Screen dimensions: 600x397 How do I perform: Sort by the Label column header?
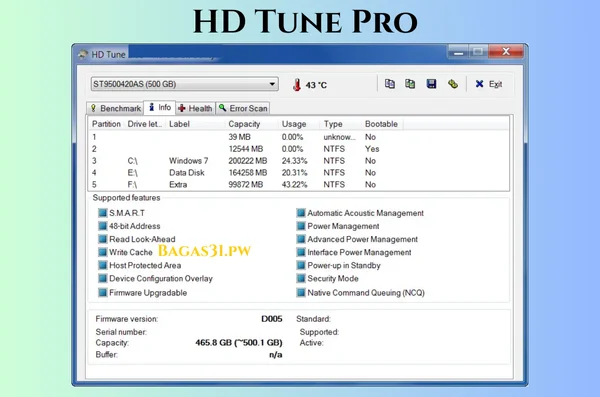click(x=195, y=124)
